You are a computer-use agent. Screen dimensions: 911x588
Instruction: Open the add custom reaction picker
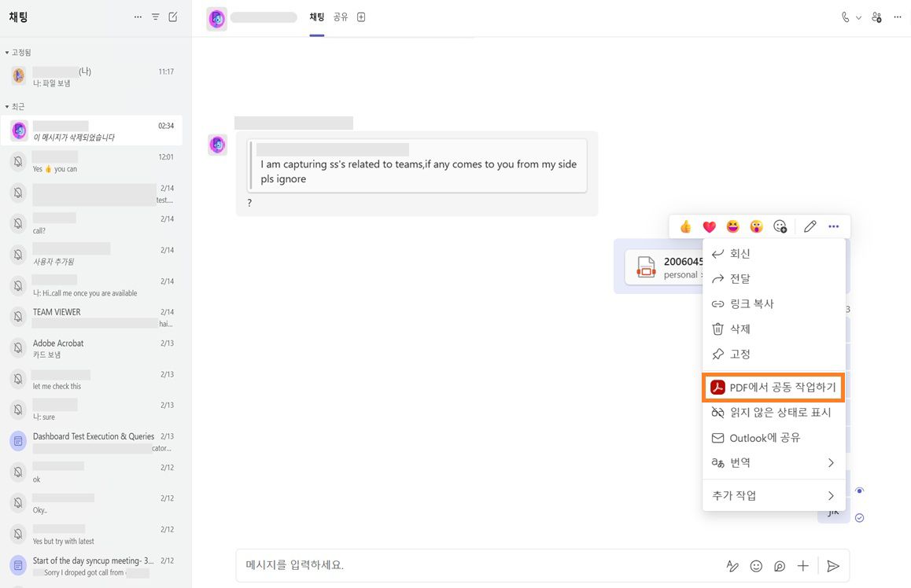[x=780, y=226]
